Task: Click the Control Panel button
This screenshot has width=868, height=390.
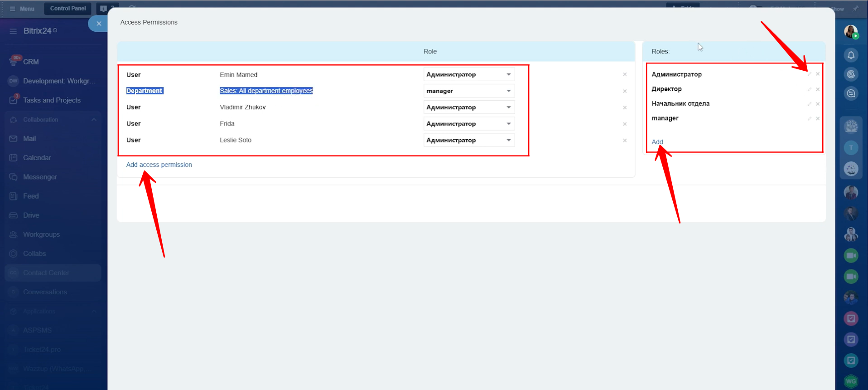Action: coord(68,9)
